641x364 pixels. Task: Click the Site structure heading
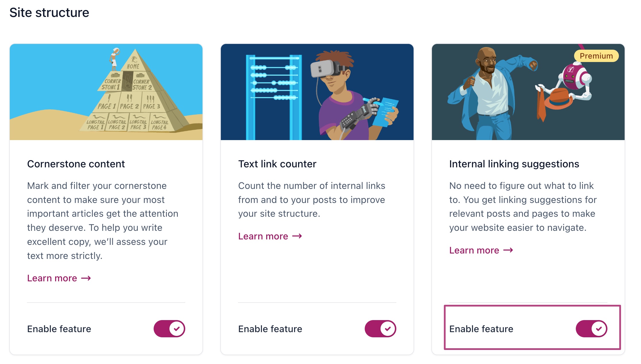coord(49,13)
